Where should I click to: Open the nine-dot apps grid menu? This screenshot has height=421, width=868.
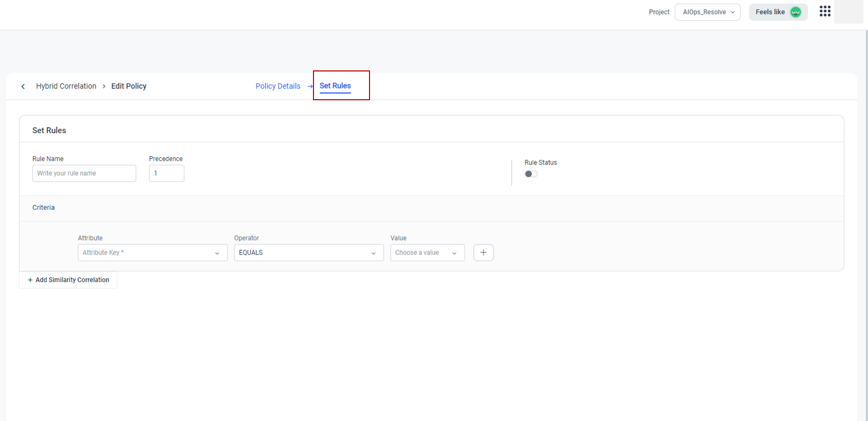[825, 11]
